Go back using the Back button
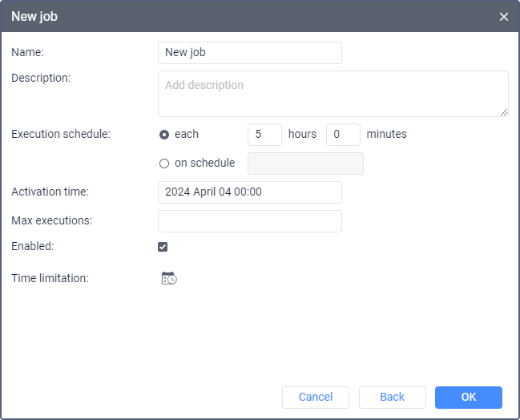The image size is (520, 420). [x=392, y=398]
